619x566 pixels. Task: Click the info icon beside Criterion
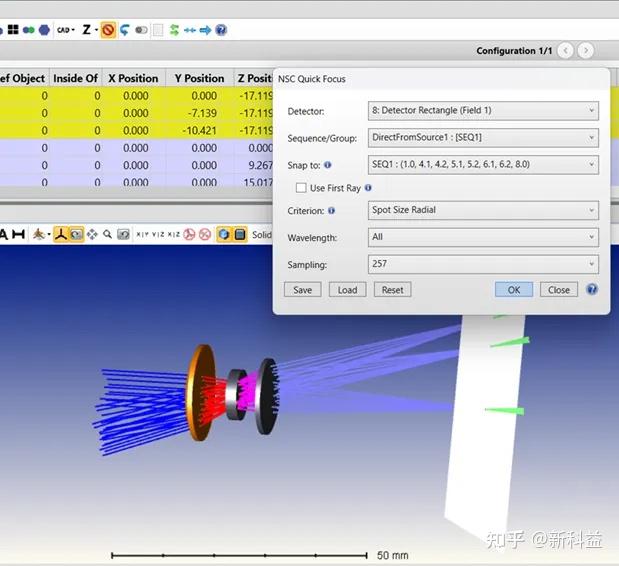coord(332,211)
